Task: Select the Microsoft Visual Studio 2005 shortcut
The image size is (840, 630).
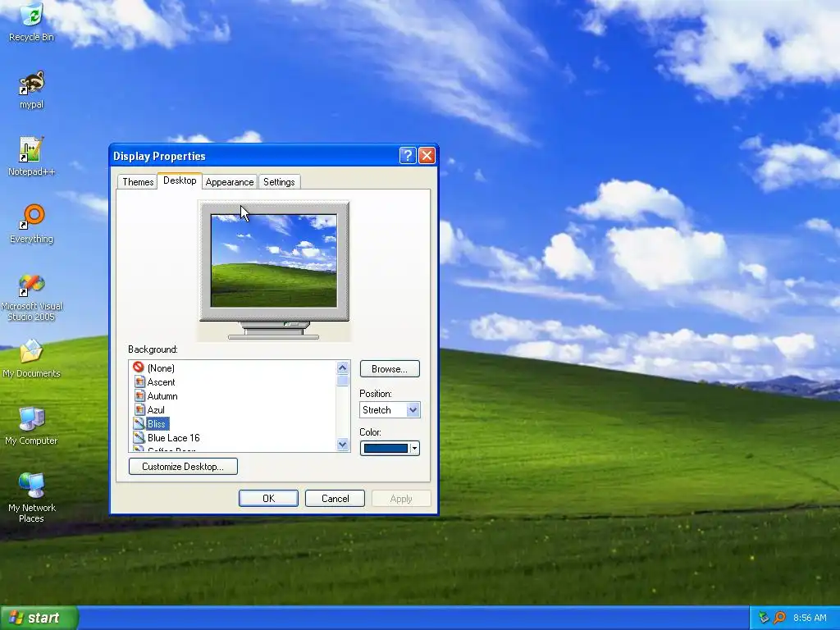Action: point(32,297)
